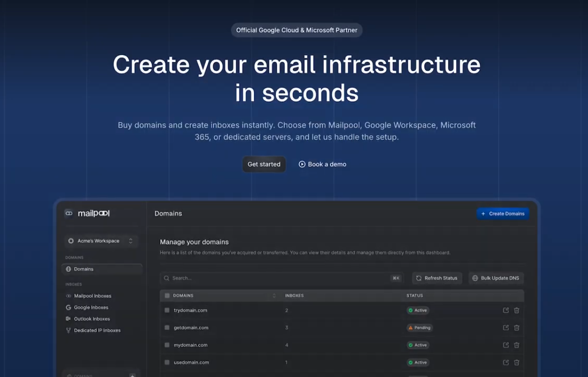Click the mydomain.com domain name
588x377 pixels.
[x=191, y=345]
